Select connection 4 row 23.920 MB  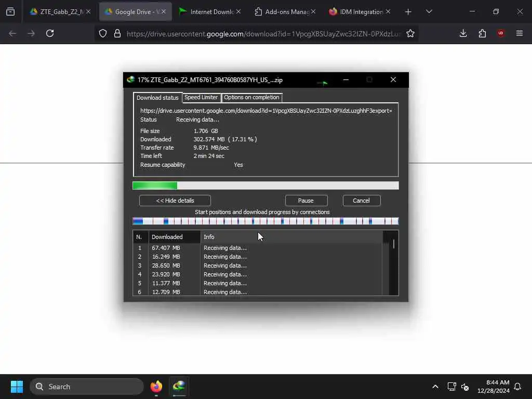pos(258,274)
